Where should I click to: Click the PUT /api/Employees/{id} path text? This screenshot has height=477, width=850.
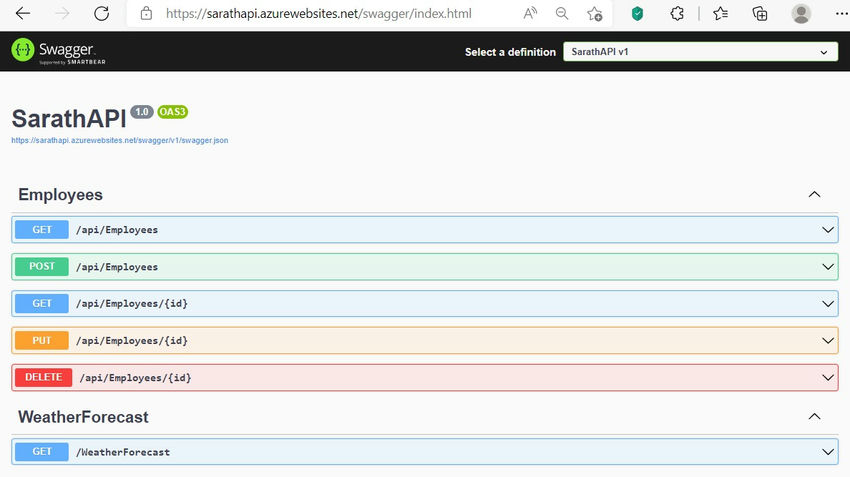pyautogui.click(x=132, y=341)
